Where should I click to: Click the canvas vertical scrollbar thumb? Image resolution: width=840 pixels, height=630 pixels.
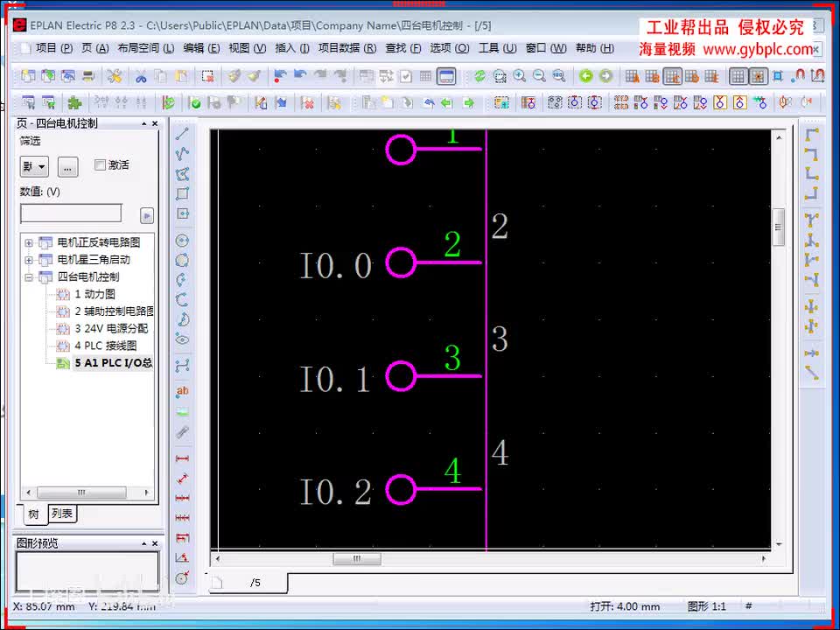coord(779,227)
